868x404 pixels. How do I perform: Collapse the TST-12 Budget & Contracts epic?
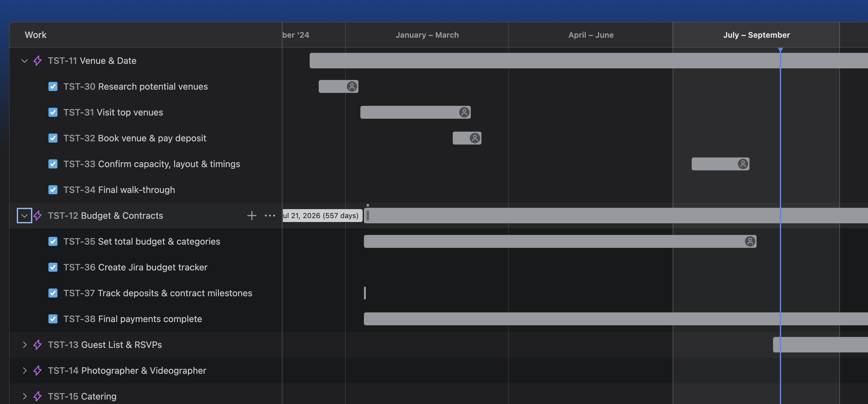tap(24, 216)
